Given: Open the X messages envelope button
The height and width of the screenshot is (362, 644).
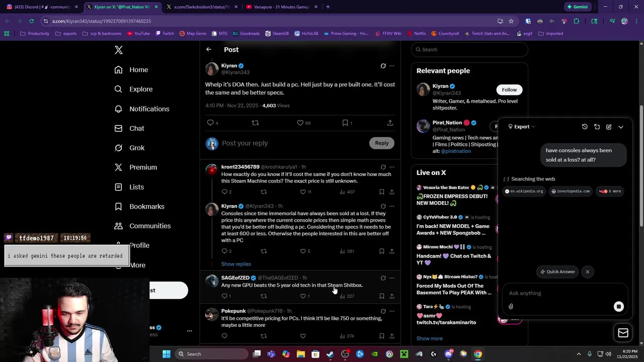Looking at the screenshot, I should pos(623,333).
